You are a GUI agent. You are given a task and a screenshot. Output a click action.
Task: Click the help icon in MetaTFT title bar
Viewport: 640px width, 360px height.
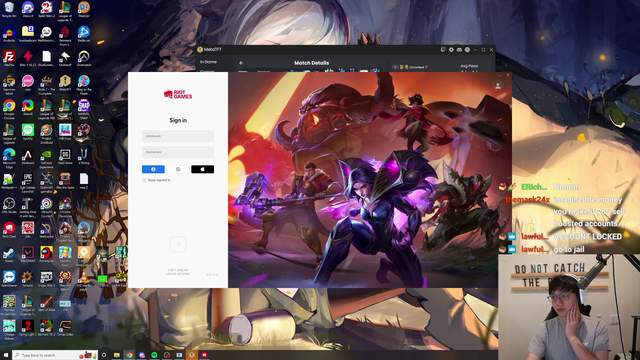(467, 49)
